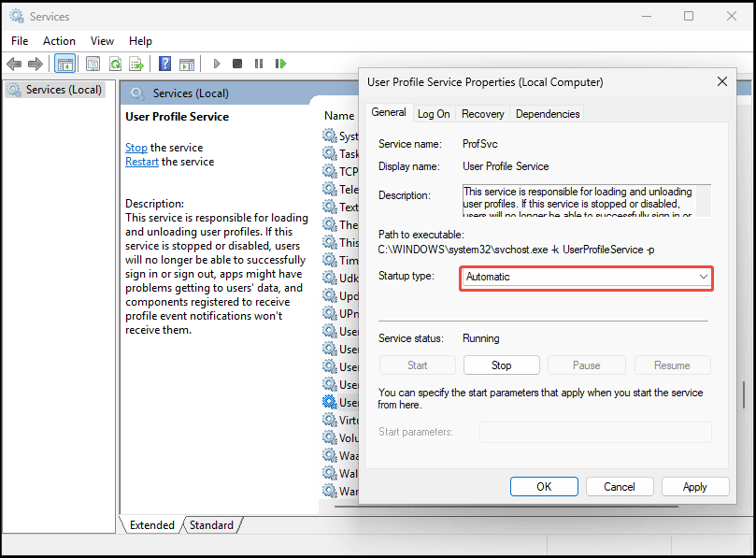The height and width of the screenshot is (558, 756).
Task: Open the Action menu
Action: (x=59, y=41)
